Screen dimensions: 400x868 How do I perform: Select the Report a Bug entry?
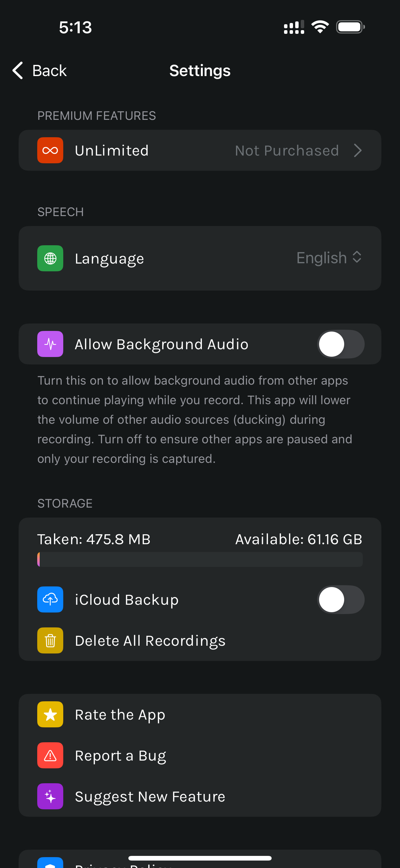click(200, 755)
